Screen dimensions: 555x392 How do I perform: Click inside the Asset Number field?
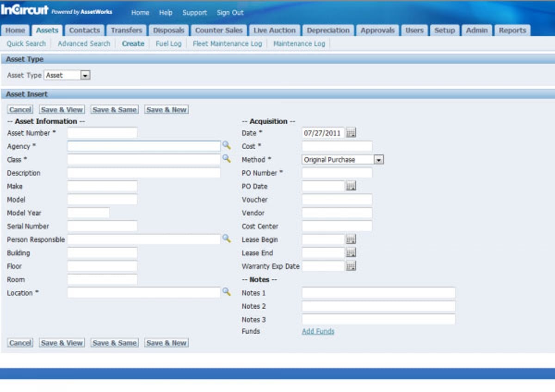tap(102, 132)
